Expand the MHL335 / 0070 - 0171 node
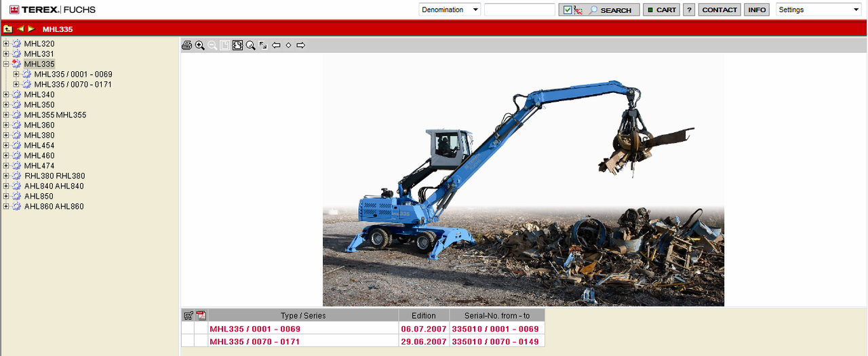This screenshot has width=868, height=356. click(x=16, y=85)
